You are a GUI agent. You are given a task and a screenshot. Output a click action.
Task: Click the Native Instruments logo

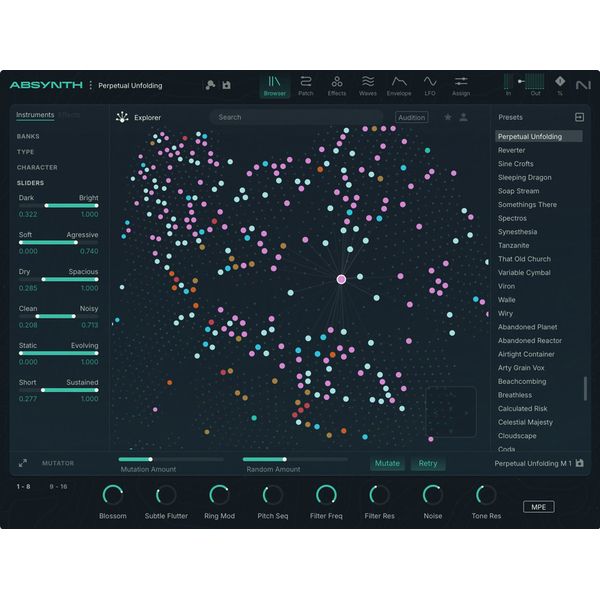click(x=583, y=85)
